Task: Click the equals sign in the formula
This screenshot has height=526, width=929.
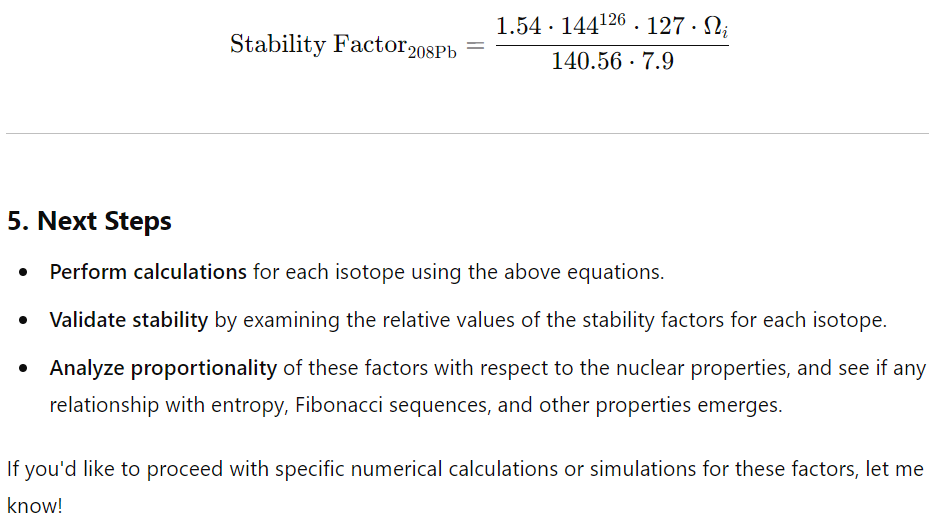Action: [x=475, y=46]
